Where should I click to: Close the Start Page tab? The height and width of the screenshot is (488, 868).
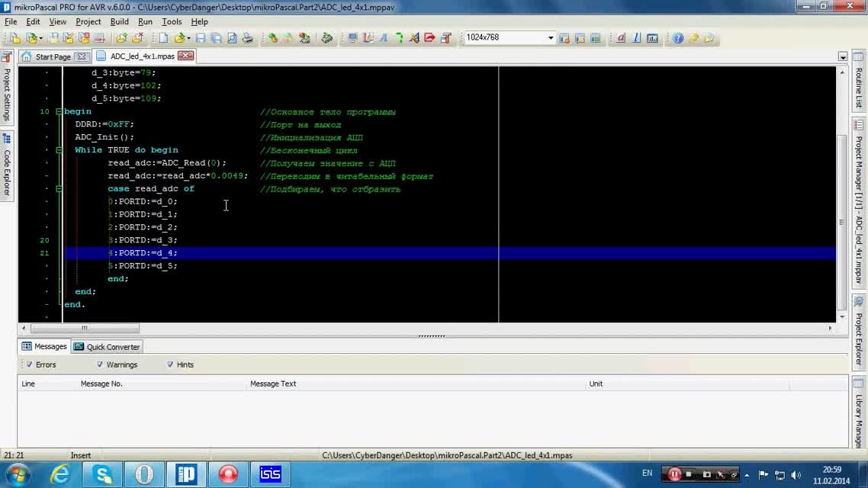click(82, 56)
